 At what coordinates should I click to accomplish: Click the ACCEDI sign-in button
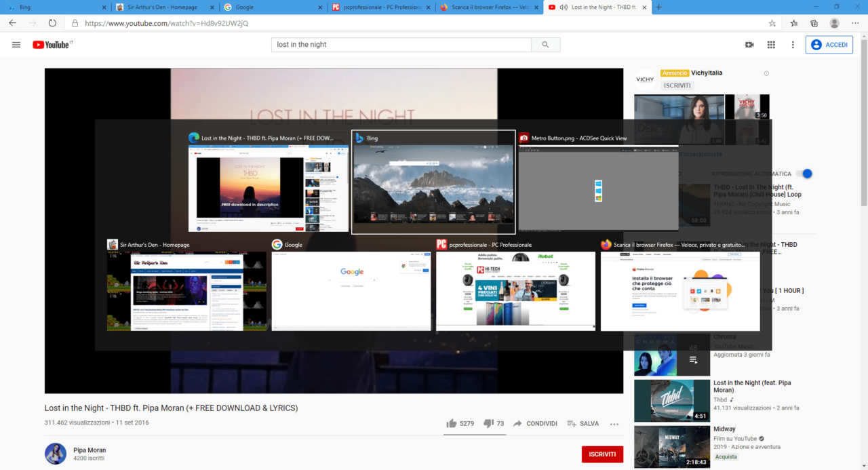829,45
